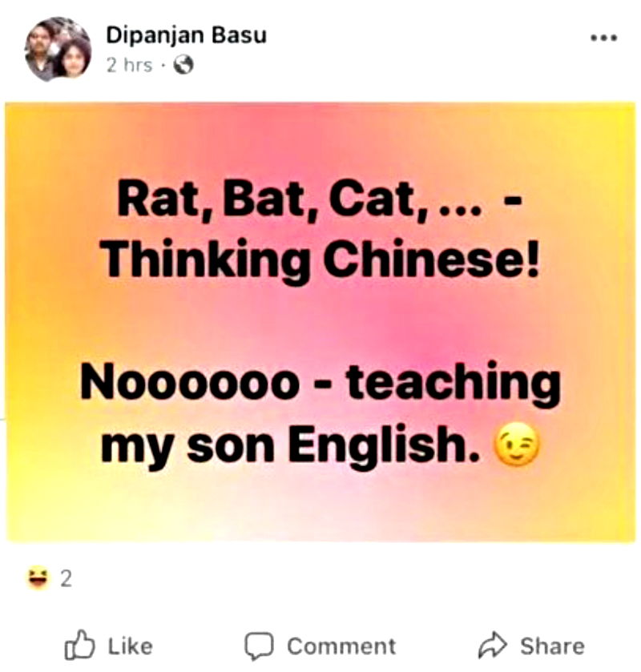Click the 'Thinking Chinese!' text
The image size is (641, 672).
click(x=320, y=261)
